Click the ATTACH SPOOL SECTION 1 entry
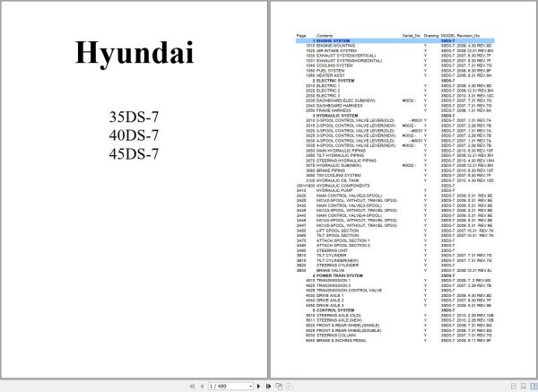This screenshot has width=538, height=392. (343, 240)
